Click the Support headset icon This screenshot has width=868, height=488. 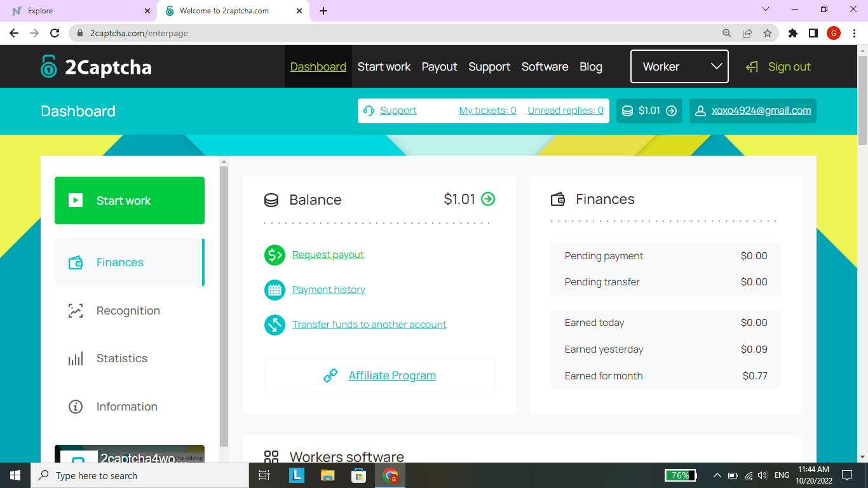369,111
